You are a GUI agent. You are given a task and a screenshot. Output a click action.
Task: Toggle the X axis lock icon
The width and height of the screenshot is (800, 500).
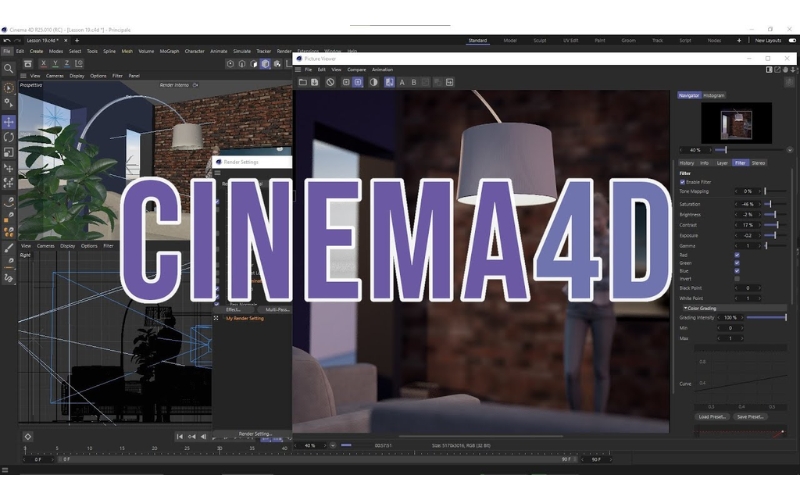(43, 64)
